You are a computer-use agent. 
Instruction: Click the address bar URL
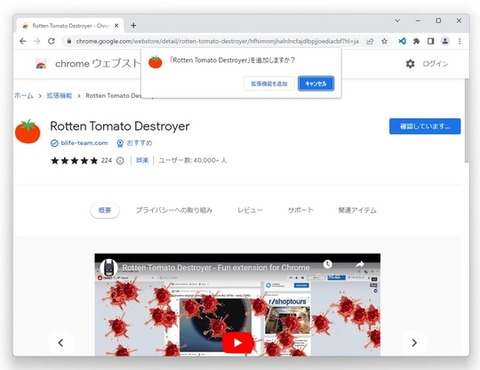point(217,41)
